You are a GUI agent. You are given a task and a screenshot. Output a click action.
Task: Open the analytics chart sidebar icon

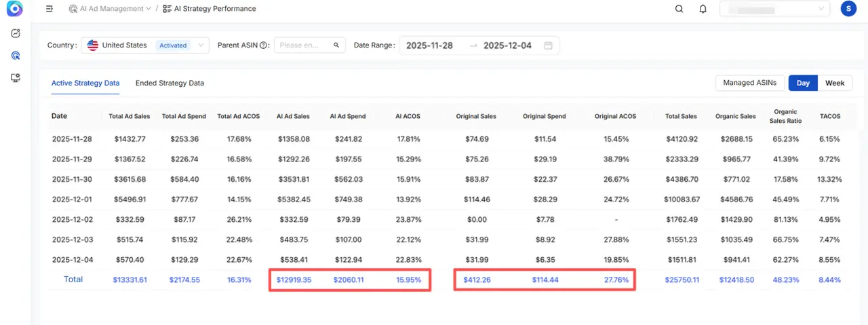(16, 33)
